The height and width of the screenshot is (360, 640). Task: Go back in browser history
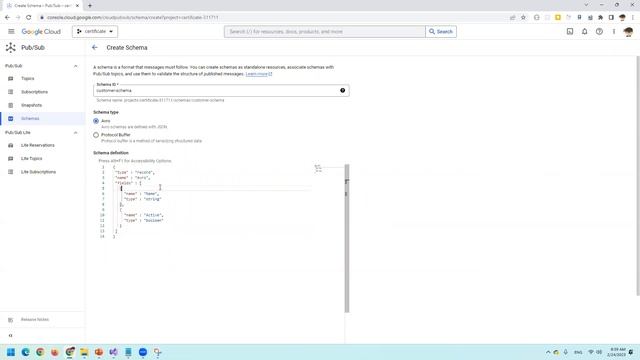pyautogui.click(x=7, y=18)
